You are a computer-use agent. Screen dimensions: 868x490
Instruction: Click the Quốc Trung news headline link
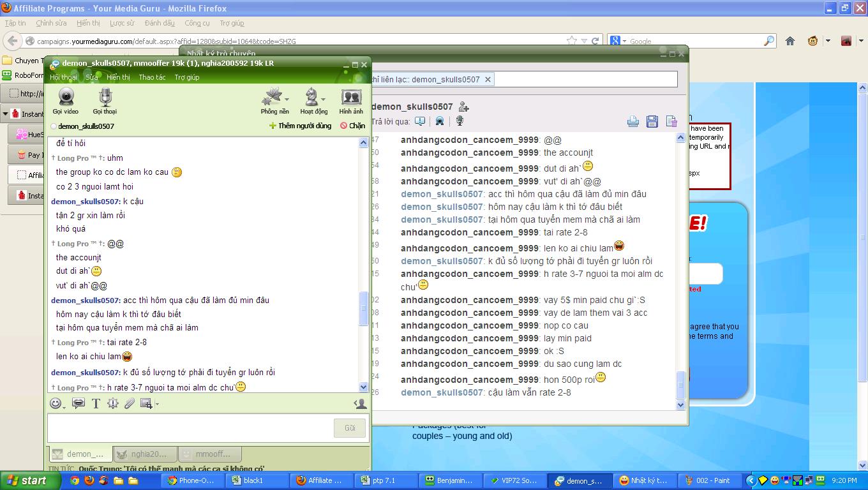[171, 469]
